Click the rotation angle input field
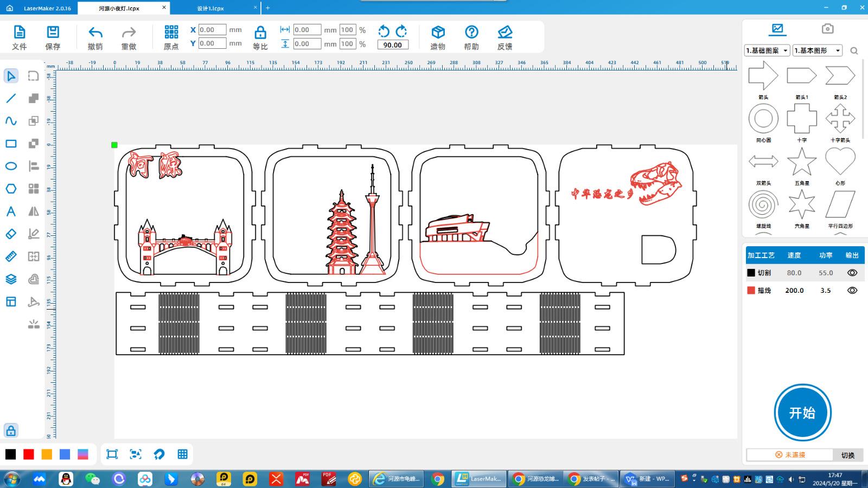 (393, 45)
